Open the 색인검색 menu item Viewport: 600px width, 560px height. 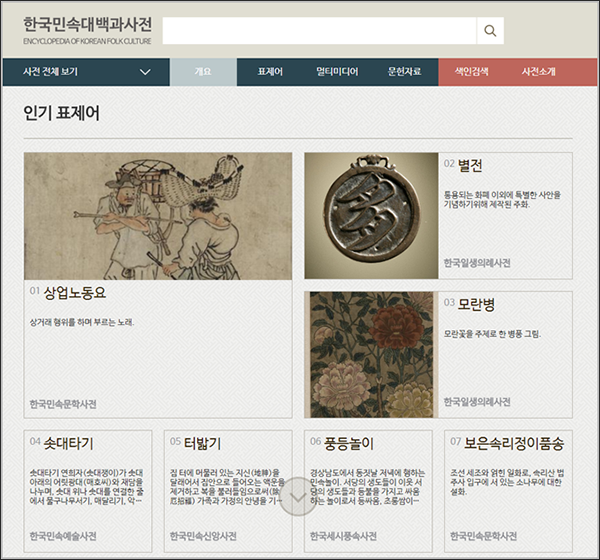click(x=471, y=72)
